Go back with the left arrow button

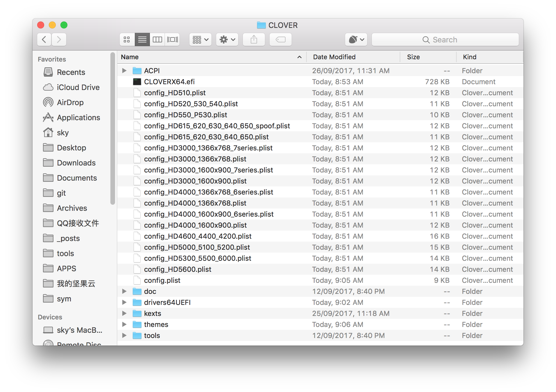44,39
